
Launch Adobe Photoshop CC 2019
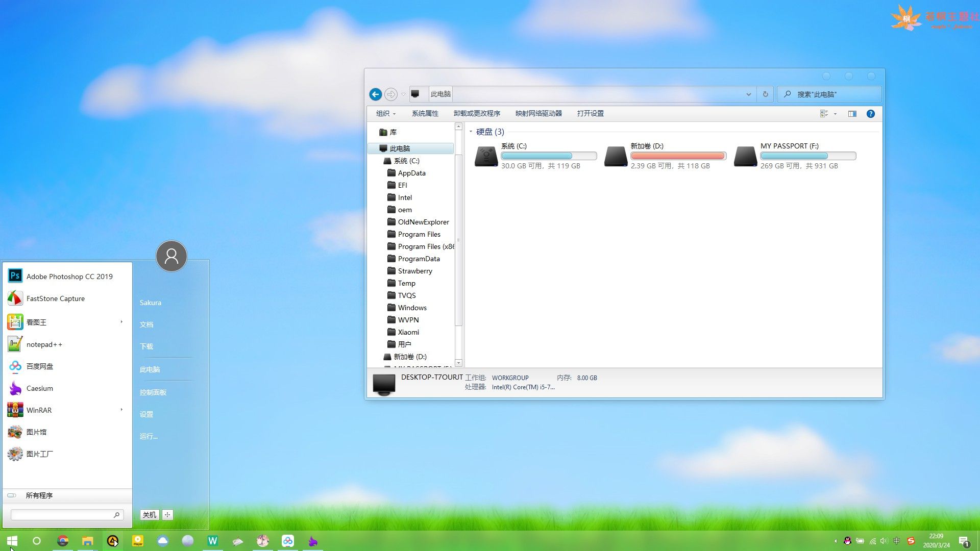[67, 276]
